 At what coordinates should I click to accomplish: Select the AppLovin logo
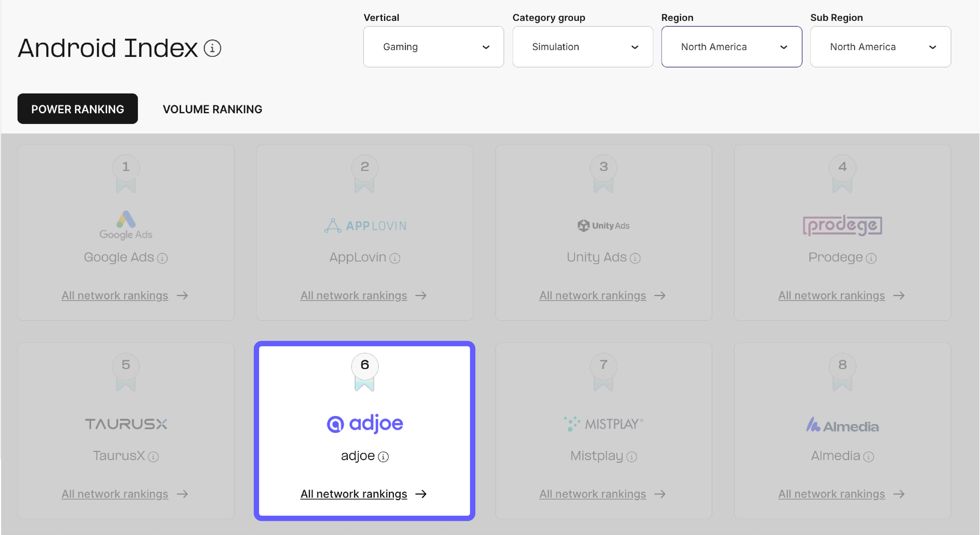tap(364, 225)
